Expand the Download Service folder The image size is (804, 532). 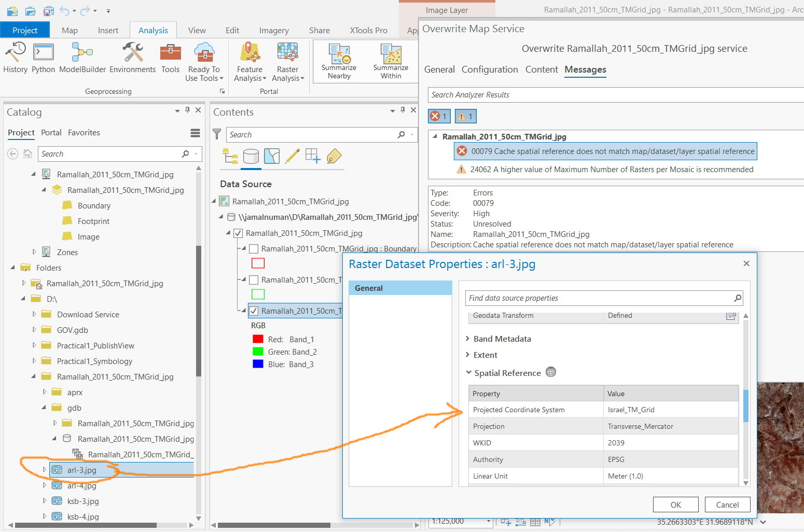pos(34,314)
